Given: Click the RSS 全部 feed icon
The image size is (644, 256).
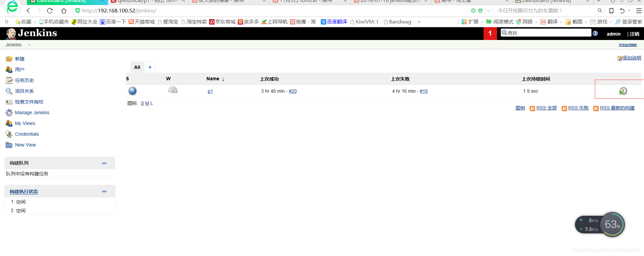Looking at the screenshot, I should coord(532,109).
